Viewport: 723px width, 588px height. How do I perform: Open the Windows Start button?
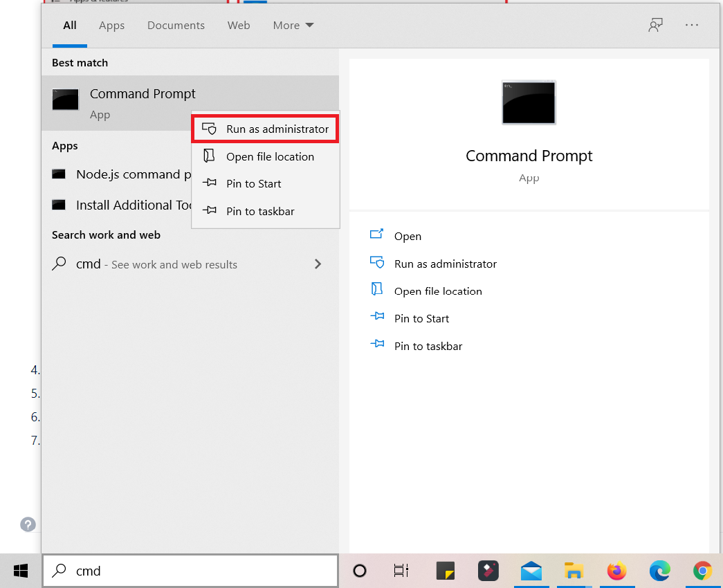(x=21, y=571)
